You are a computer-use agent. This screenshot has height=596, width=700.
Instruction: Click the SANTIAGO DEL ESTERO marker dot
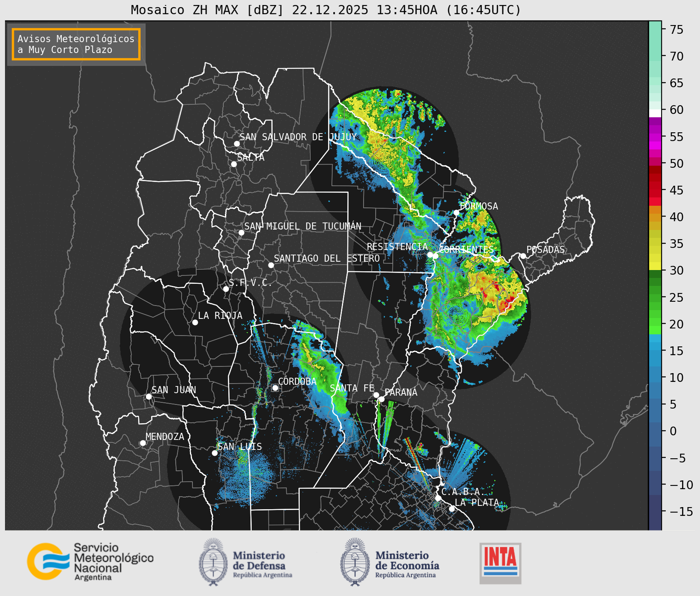[x=271, y=265]
